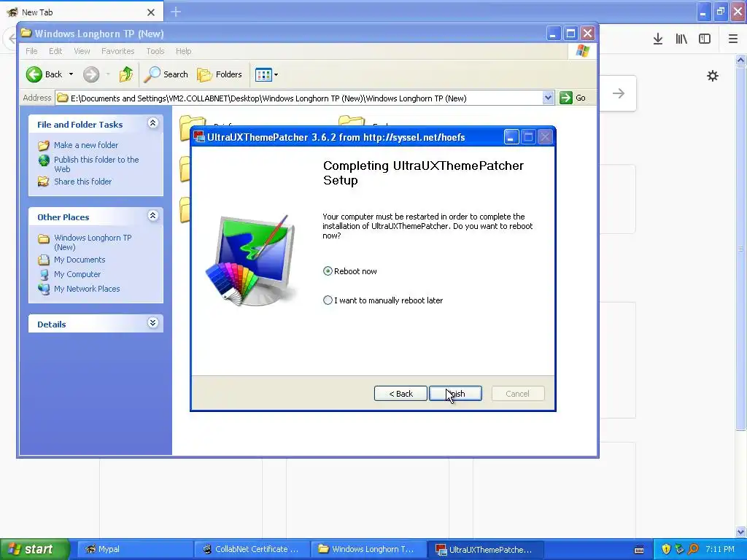
Task: Click the browser scrollbar down arrow
Action: (741, 532)
